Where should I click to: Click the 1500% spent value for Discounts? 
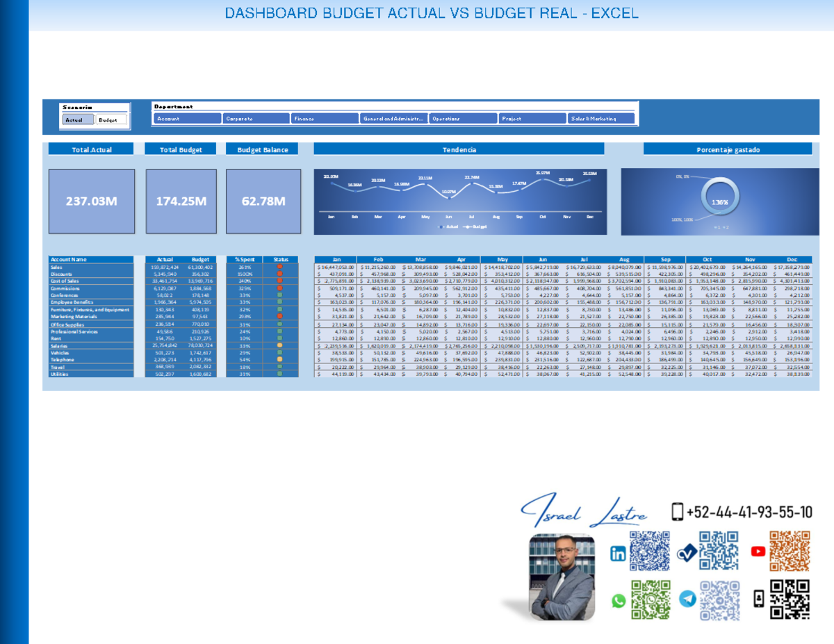(245, 274)
